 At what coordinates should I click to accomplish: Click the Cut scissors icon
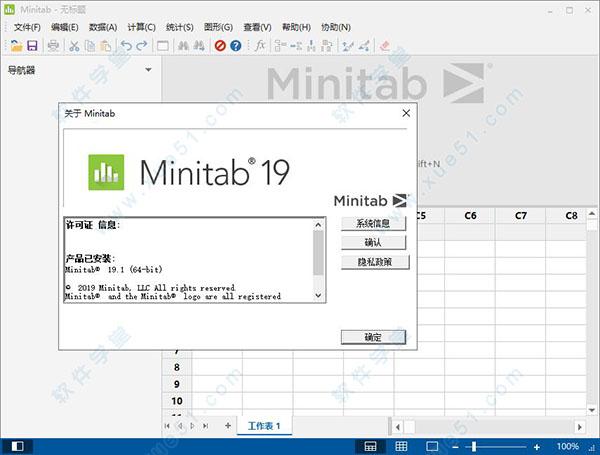click(x=74, y=46)
